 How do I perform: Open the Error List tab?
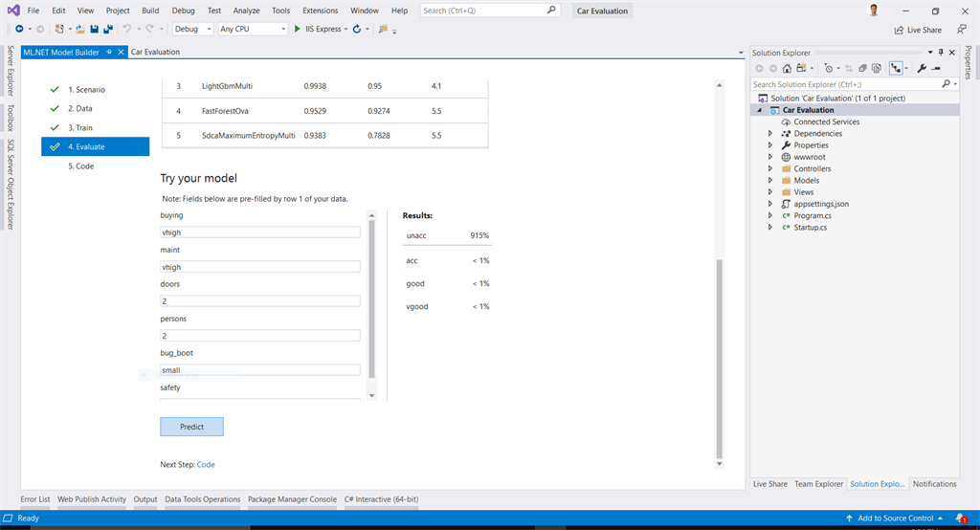point(35,499)
